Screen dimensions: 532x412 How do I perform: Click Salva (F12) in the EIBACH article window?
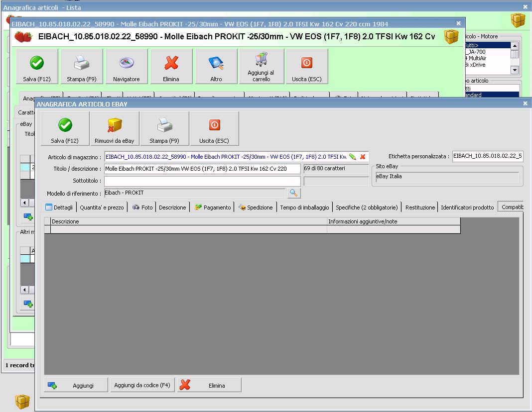37,66
